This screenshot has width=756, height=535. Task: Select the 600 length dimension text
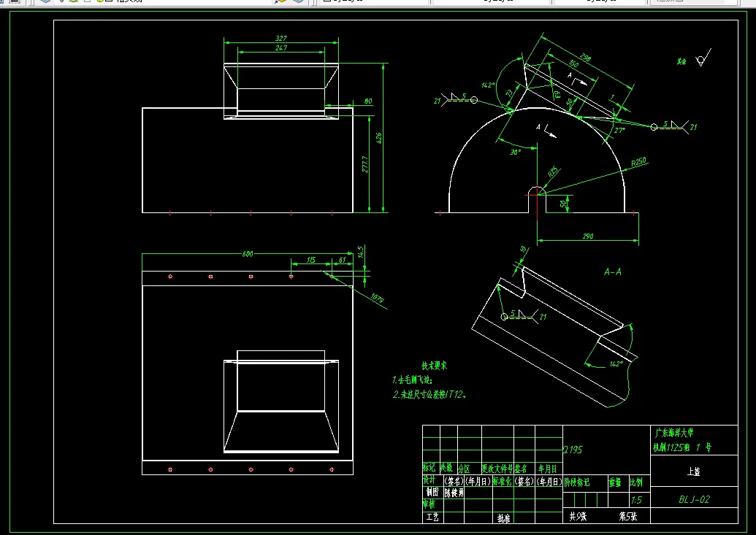point(248,254)
